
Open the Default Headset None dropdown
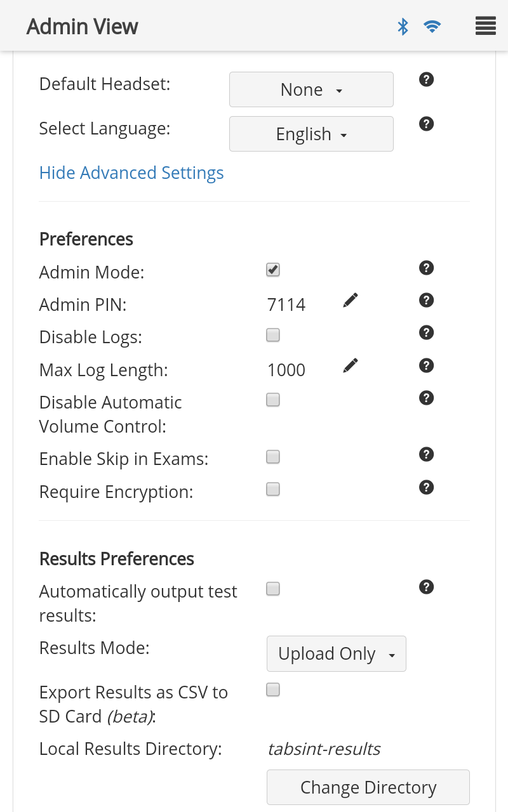pos(311,89)
